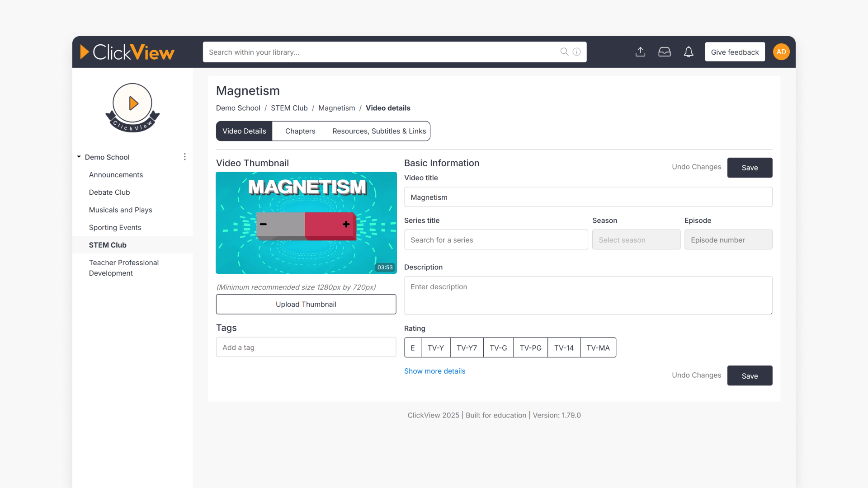Click Show more details
868x488 pixels.
(x=434, y=371)
